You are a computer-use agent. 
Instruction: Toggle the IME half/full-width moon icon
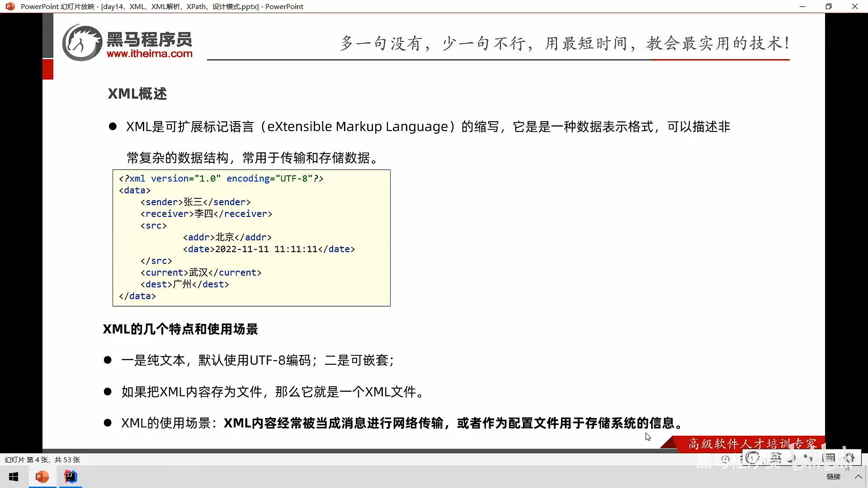(793, 458)
